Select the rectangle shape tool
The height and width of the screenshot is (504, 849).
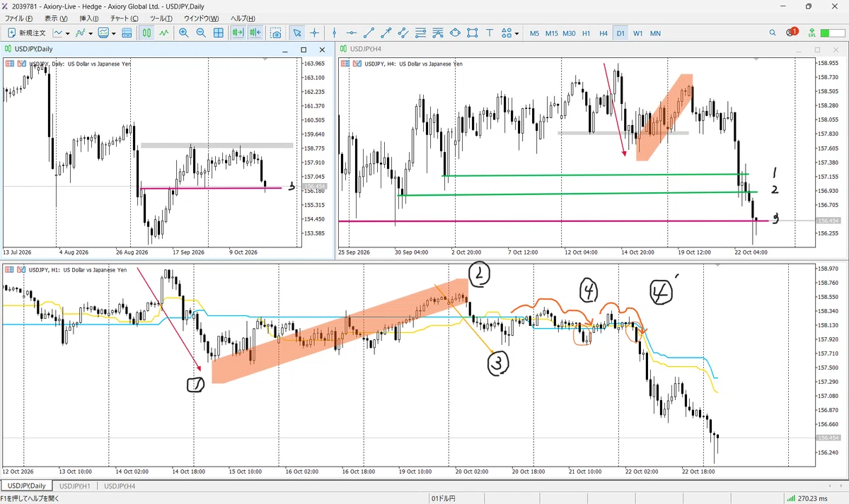point(472,33)
